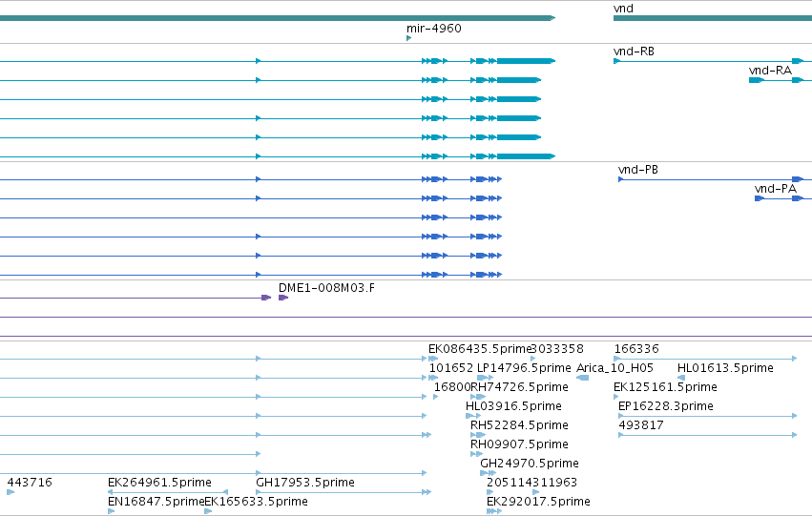This screenshot has height=516, width=812.
Task: Click the 443716 small arrow glyph
Action: pos(10,492)
